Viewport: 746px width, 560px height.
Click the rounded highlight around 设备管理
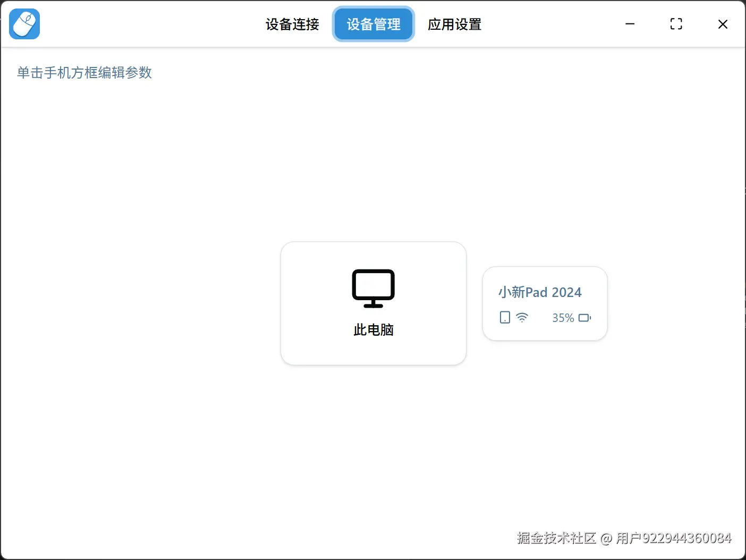pos(373,24)
